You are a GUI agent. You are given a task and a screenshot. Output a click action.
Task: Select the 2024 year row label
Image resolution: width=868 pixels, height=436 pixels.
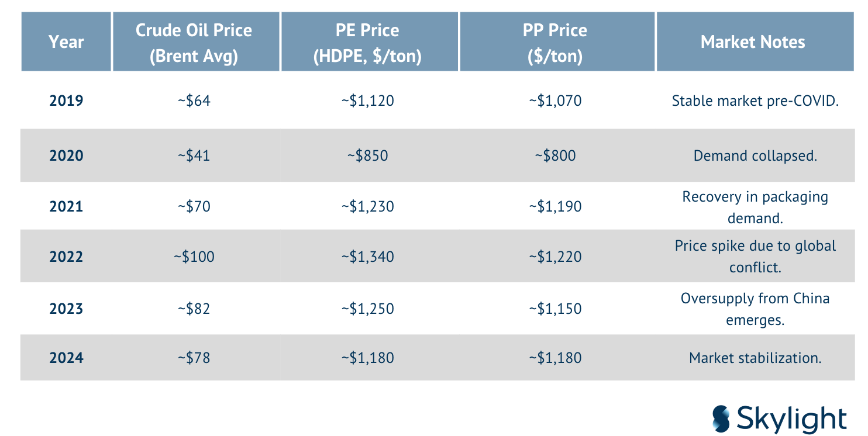(x=66, y=357)
